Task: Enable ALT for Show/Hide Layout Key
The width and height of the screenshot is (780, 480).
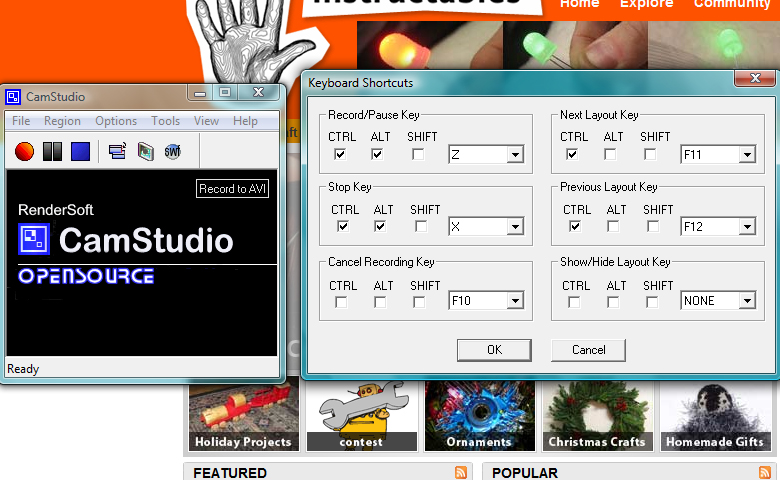Action: 613,302
